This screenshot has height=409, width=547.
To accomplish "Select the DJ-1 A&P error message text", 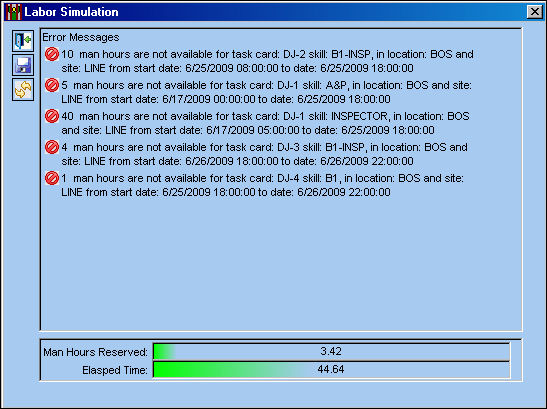I will 266,92.
